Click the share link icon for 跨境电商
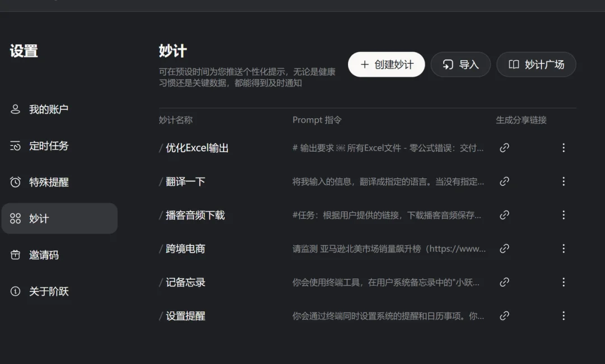This screenshot has height=364, width=605. click(504, 249)
